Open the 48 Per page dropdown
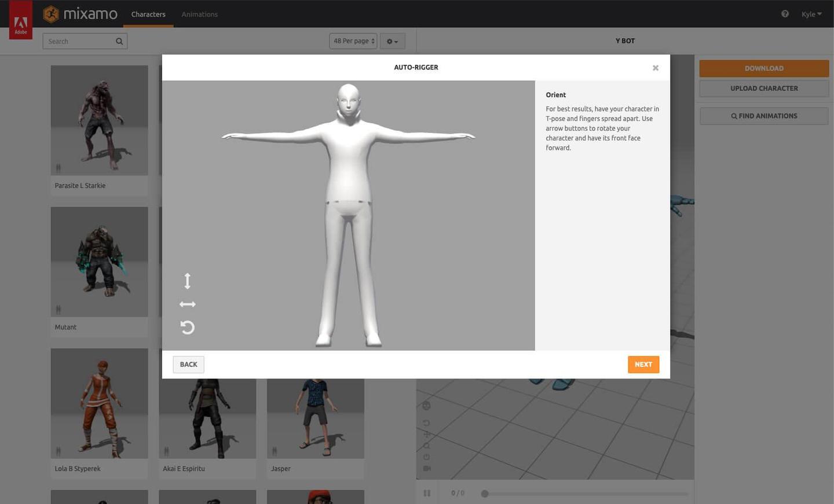834x504 pixels. click(353, 41)
